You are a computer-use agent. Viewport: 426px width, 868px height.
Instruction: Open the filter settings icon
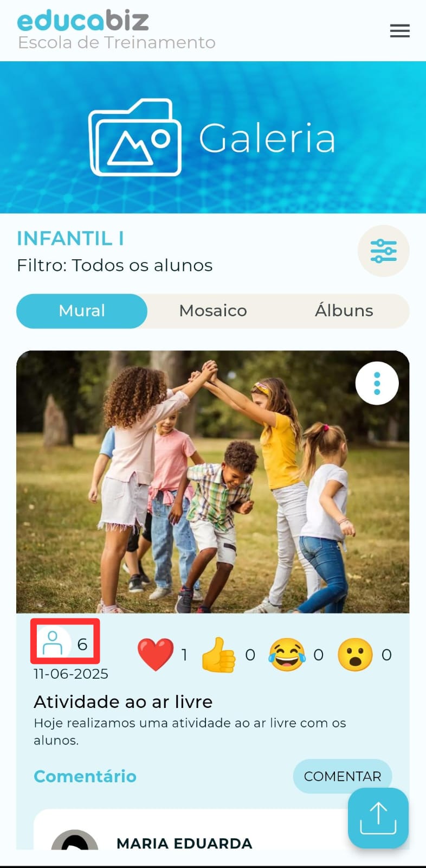(x=383, y=251)
